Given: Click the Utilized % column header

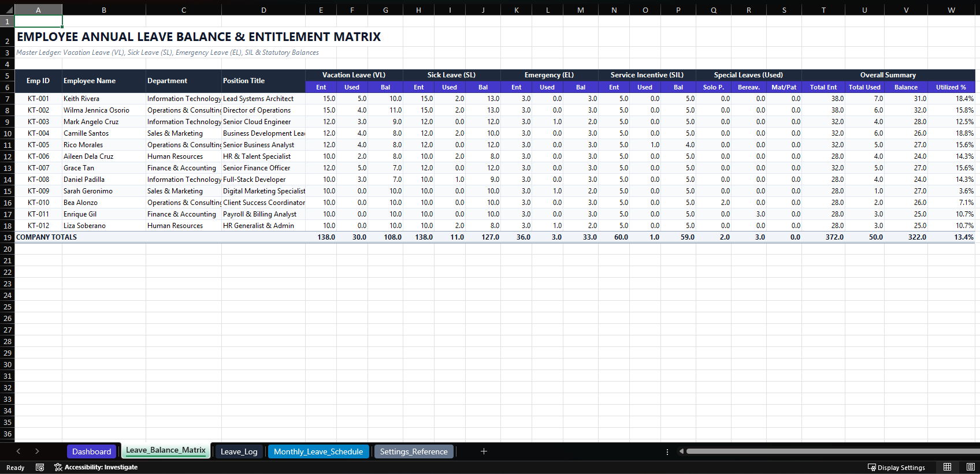Looking at the screenshot, I should pyautogui.click(x=951, y=87).
